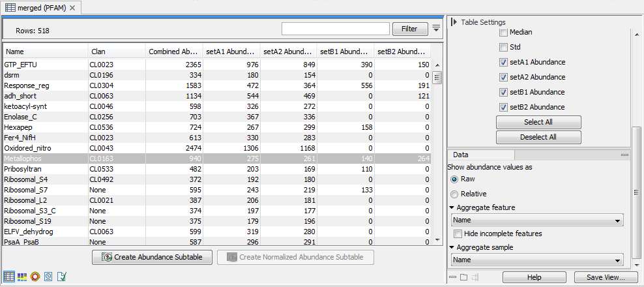
Task: Click the filter options menu icon
Action: point(436,28)
